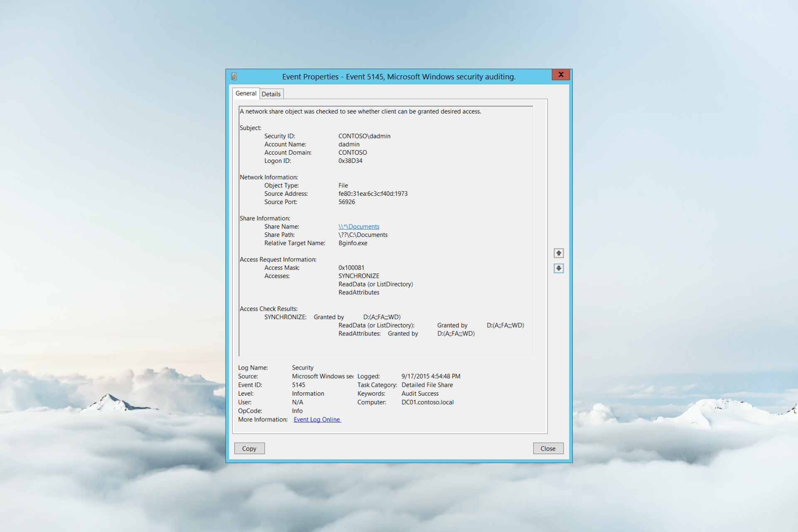Select the Computer value DC01.contoso.local
Screen dimensions: 798x532
click(x=427, y=402)
